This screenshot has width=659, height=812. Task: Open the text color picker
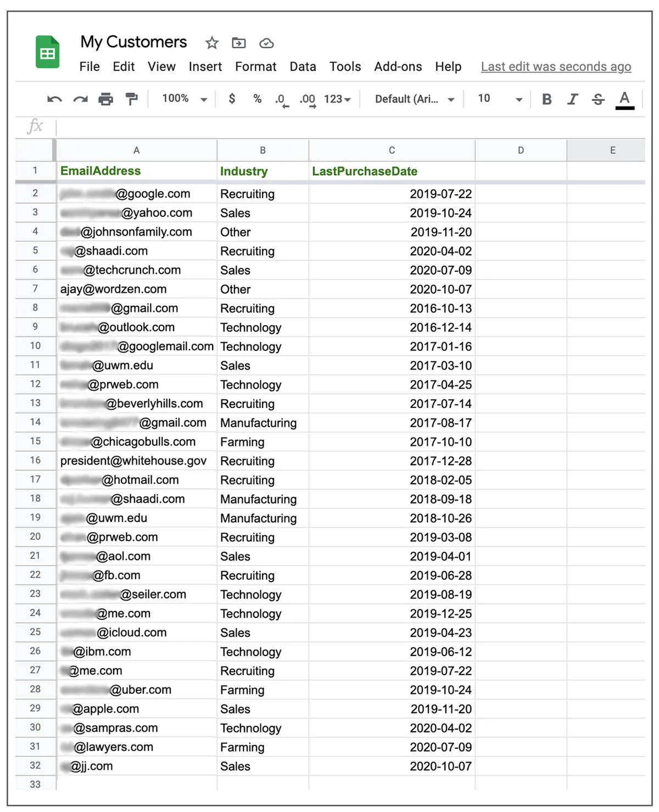coord(624,100)
